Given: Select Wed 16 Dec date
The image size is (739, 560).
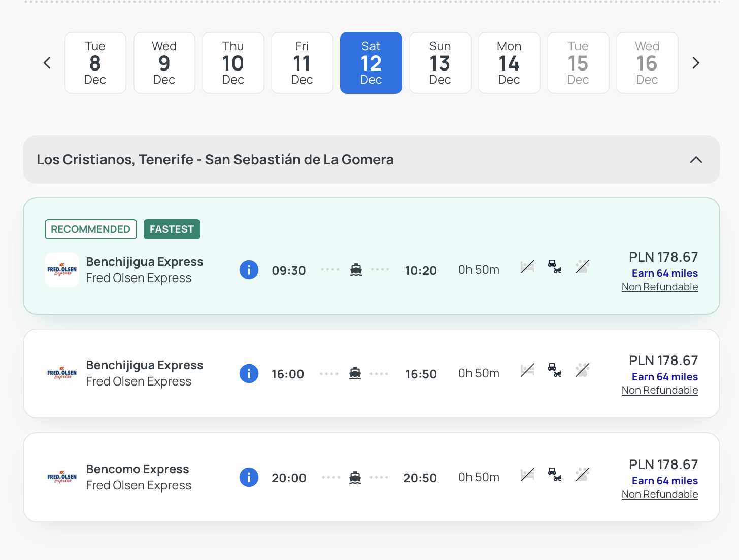Looking at the screenshot, I should (x=648, y=63).
